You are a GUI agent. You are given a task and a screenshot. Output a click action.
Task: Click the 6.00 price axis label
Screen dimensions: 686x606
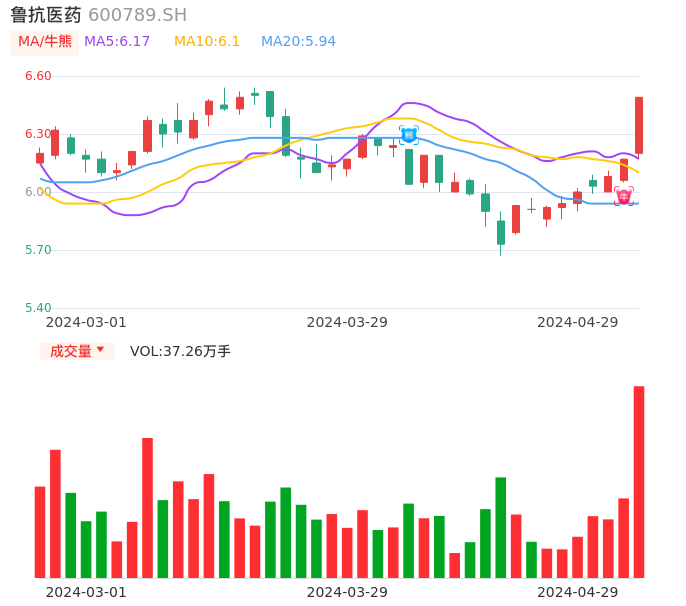37,192
